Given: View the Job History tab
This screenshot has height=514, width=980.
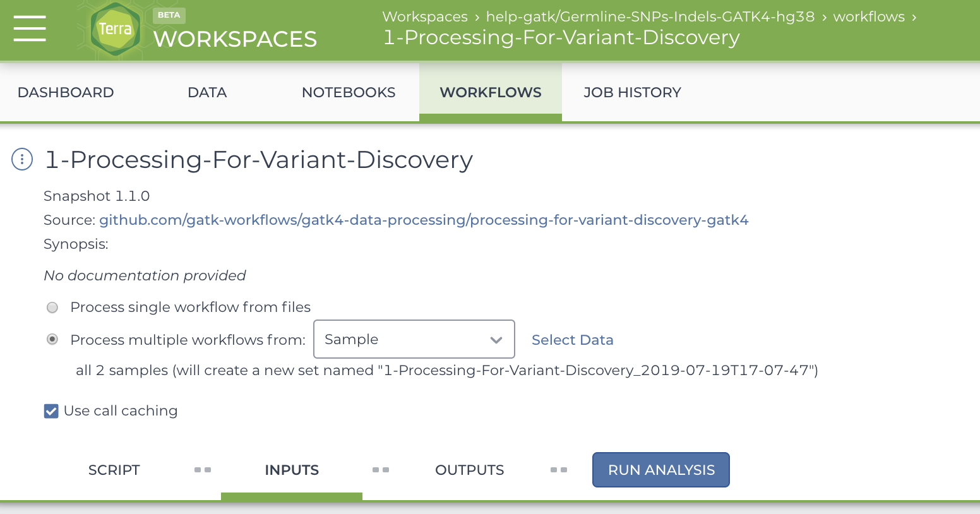Looking at the screenshot, I should (x=632, y=92).
